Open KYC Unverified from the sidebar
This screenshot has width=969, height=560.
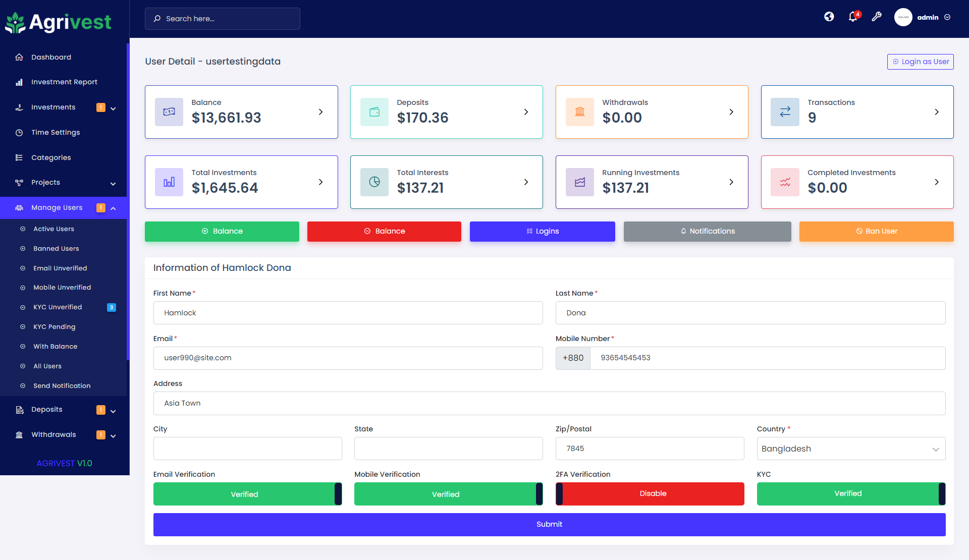[58, 307]
